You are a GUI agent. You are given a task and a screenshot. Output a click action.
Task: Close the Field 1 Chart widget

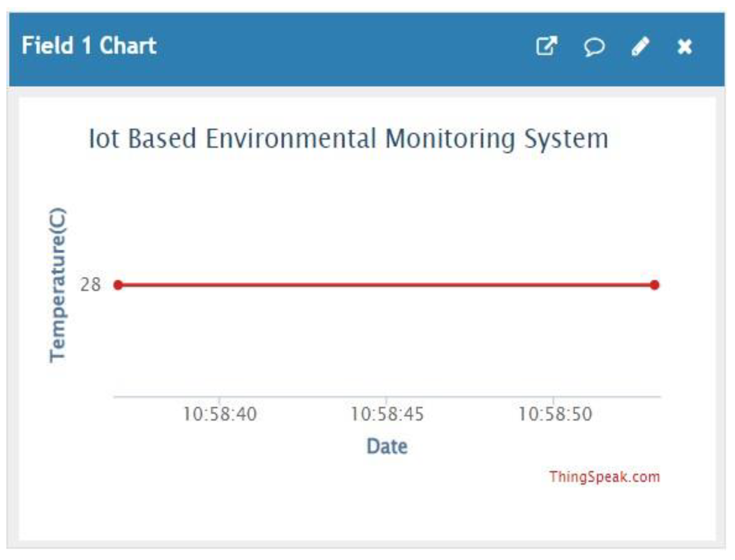pyautogui.click(x=685, y=47)
